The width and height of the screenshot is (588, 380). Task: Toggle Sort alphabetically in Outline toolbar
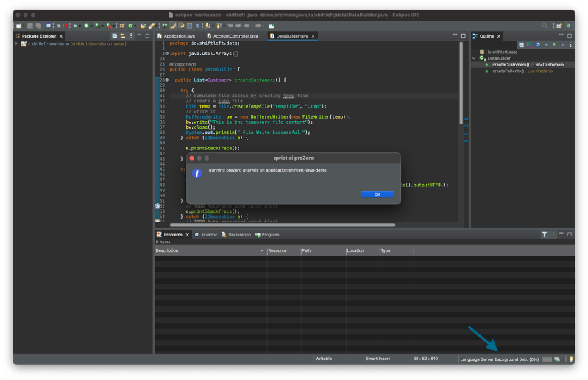click(x=530, y=45)
